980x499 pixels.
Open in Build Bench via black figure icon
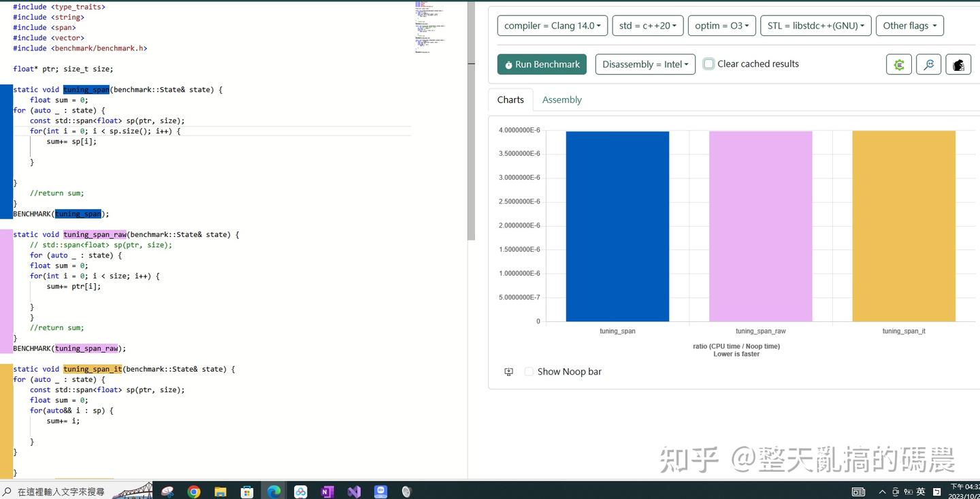point(959,65)
